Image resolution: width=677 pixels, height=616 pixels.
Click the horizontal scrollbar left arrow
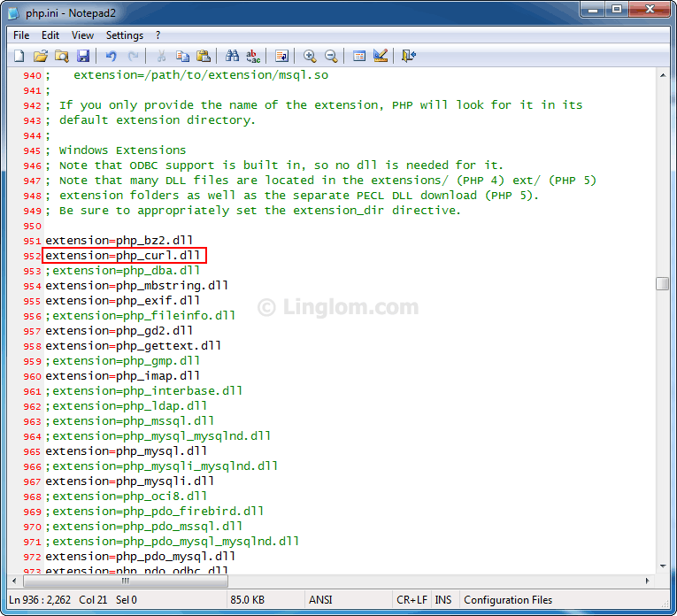tap(14, 581)
